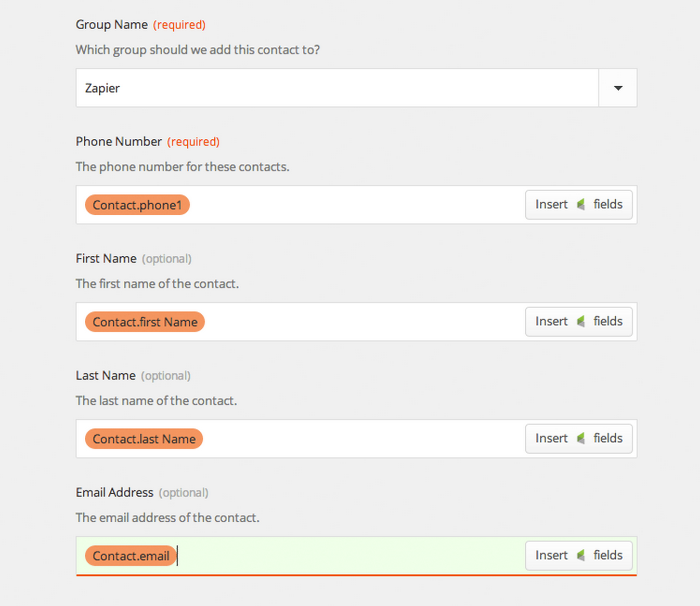
Task: Click the Phone Number field label
Action: pyautogui.click(x=119, y=141)
